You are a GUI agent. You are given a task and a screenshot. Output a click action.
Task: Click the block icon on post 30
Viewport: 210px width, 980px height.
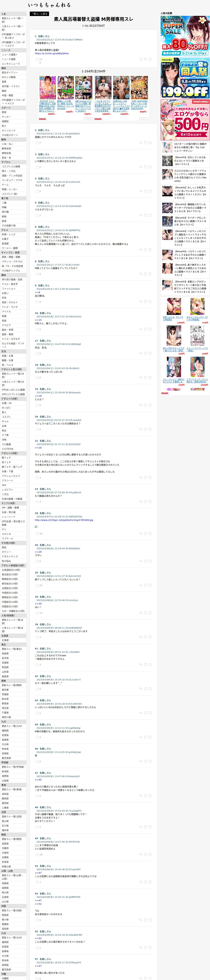150,561
